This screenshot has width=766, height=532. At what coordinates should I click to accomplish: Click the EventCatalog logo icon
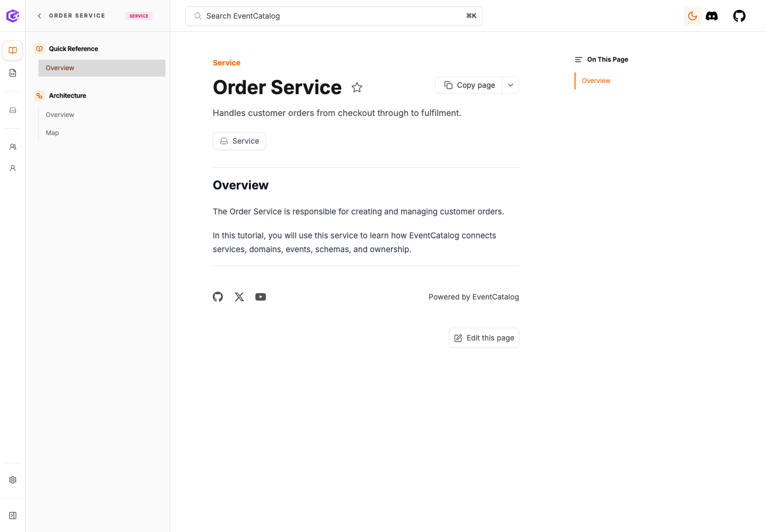13,16
